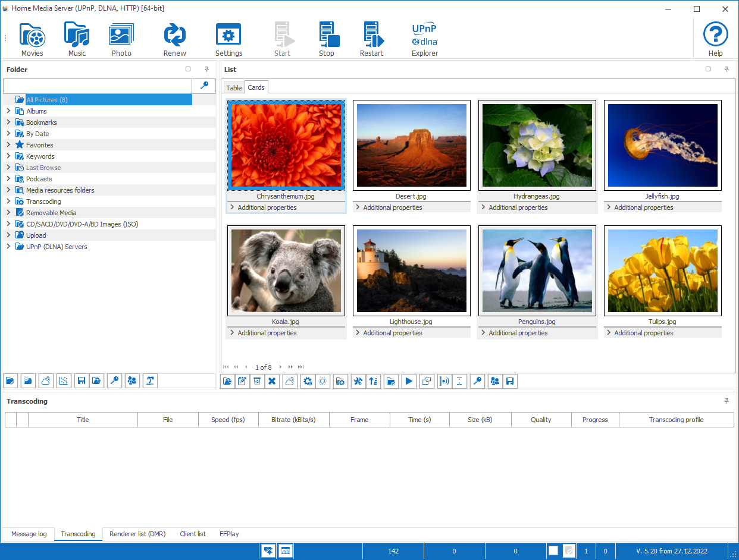Viewport: 739px width, 560px height.
Task: Click the crossed tools icon in List toolbar
Action: tap(358, 382)
